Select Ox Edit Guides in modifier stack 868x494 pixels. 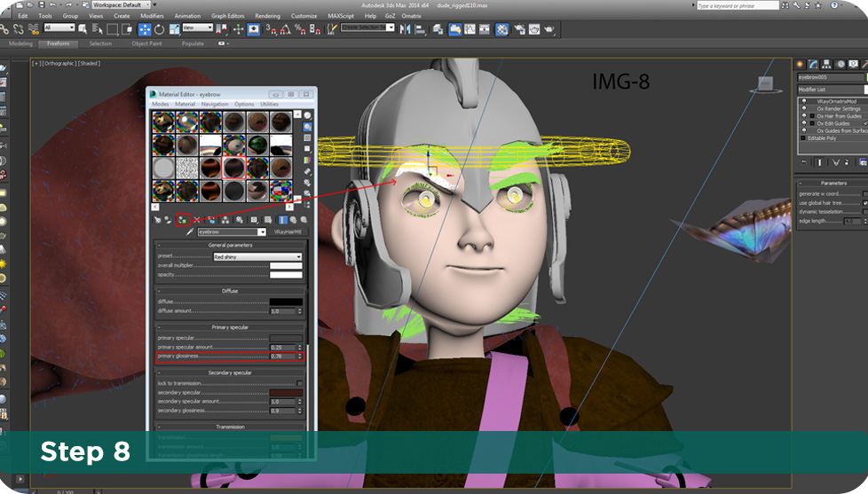coord(832,123)
